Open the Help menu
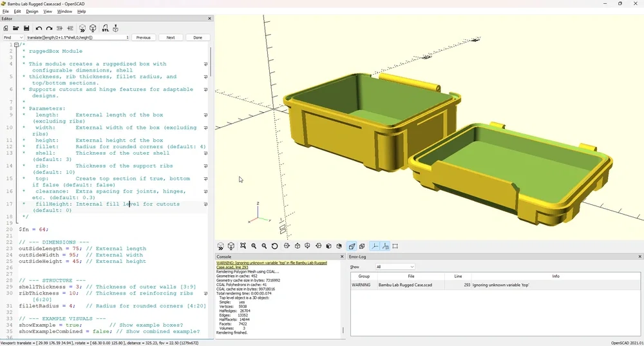This screenshot has width=644, height=346. [82, 12]
